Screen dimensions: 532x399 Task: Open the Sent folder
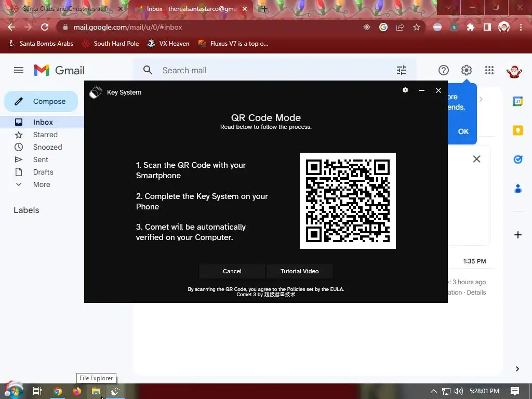coord(42,159)
